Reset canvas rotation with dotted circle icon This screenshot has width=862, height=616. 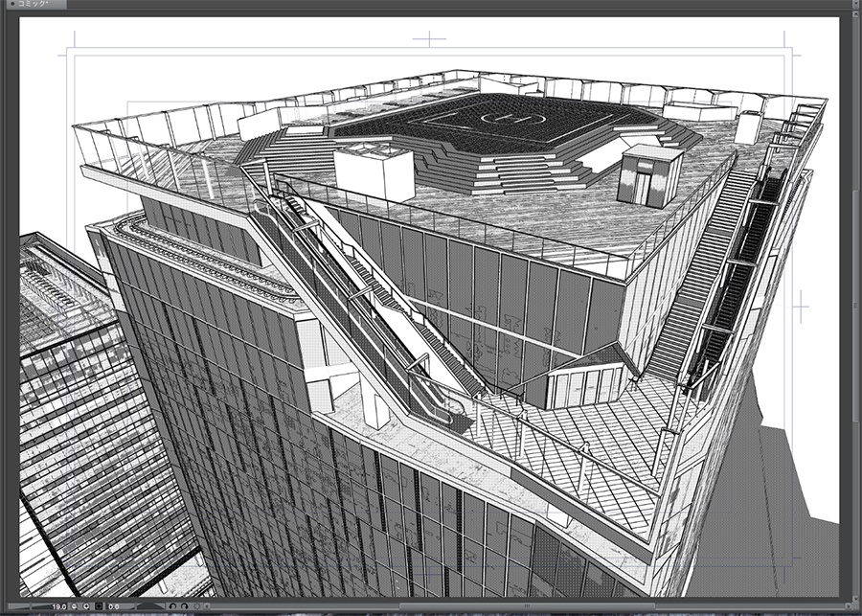(x=196, y=606)
